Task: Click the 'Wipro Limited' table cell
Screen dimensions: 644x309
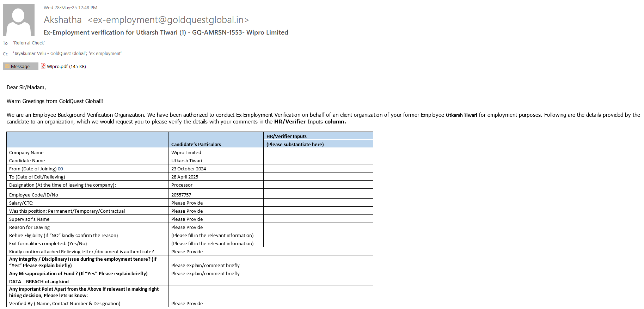Action: pos(186,152)
